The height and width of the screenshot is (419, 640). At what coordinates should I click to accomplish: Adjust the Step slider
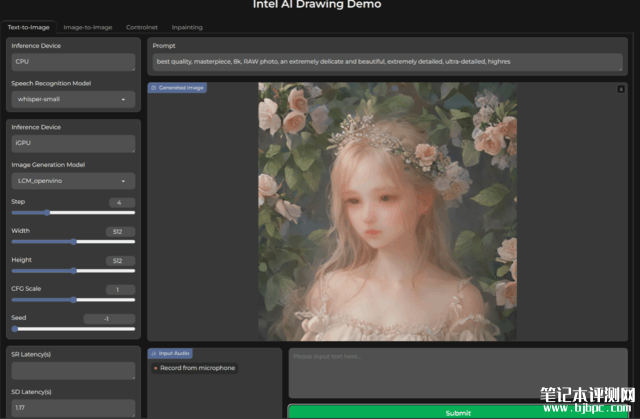[73, 213]
